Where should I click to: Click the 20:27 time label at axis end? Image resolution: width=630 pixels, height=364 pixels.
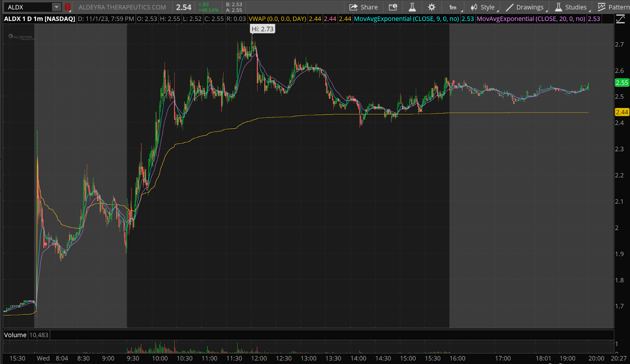[619, 358]
